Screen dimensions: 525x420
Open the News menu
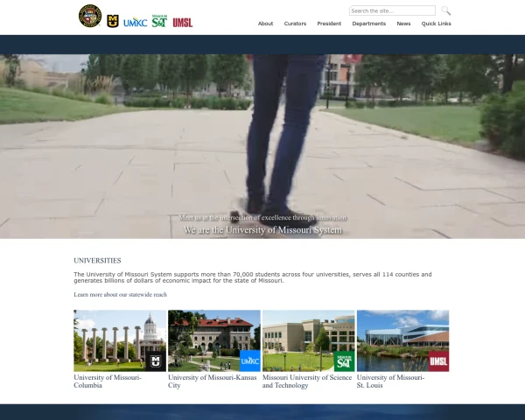[x=403, y=24]
